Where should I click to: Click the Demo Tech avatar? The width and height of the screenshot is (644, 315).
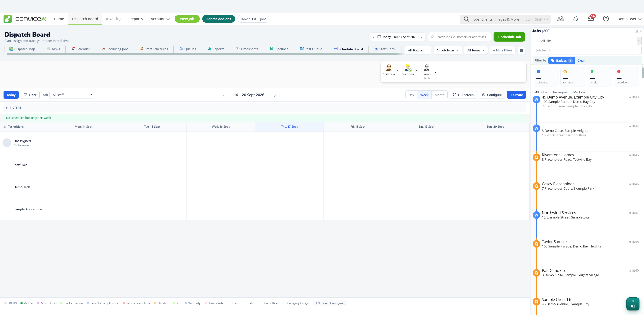pyautogui.click(x=426, y=68)
